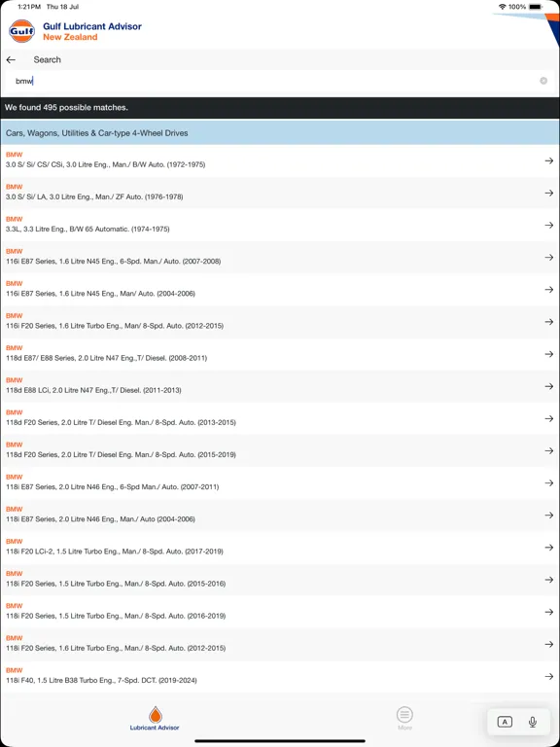
Task: Open arrow for 118i F40 2019-2024
Action: [549, 677]
